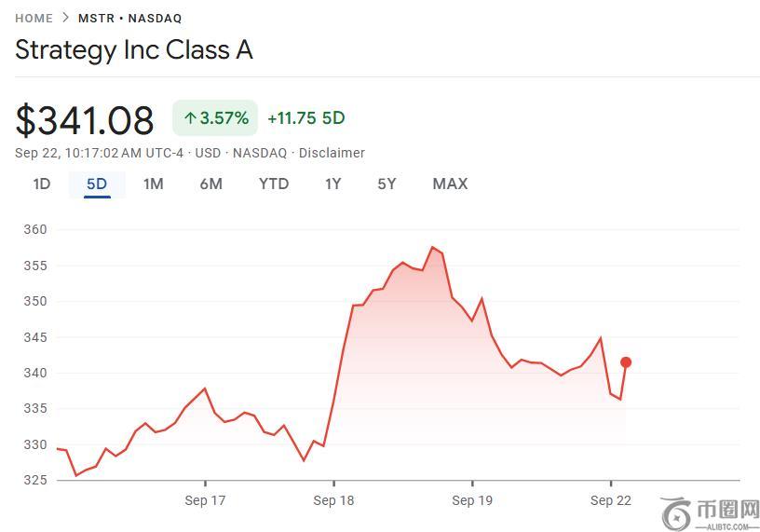Select the MAX time range tab
This screenshot has width=760, height=532.
pos(450,184)
